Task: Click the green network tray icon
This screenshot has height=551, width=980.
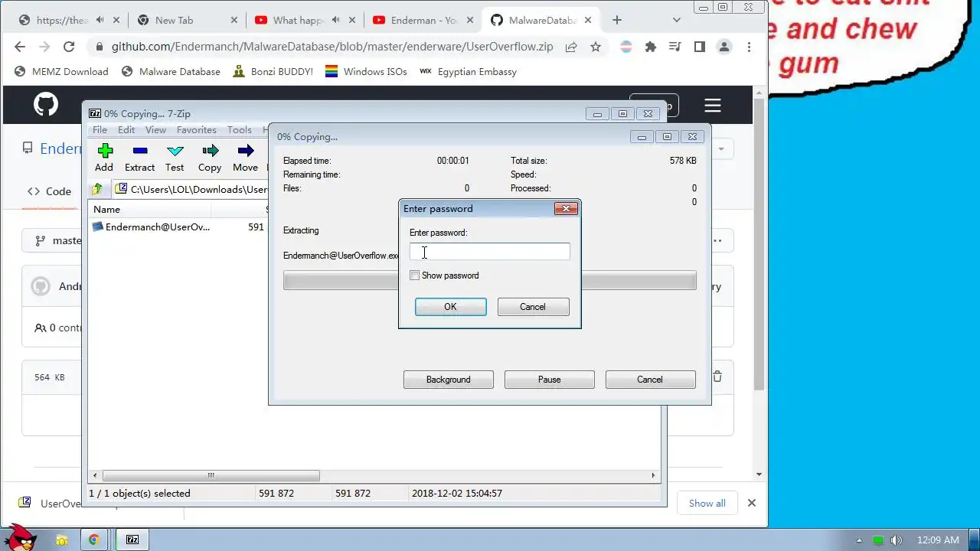Action: 878,540
